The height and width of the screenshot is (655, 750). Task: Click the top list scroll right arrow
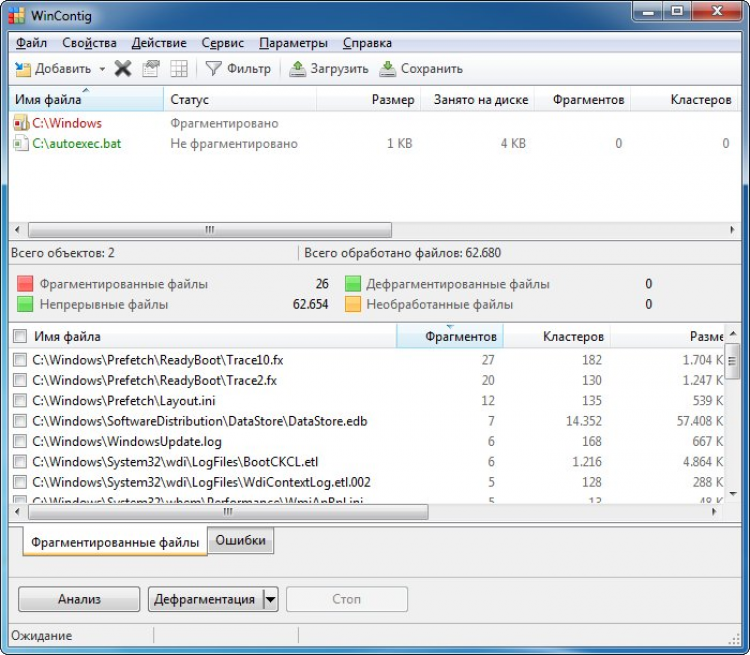tap(732, 230)
